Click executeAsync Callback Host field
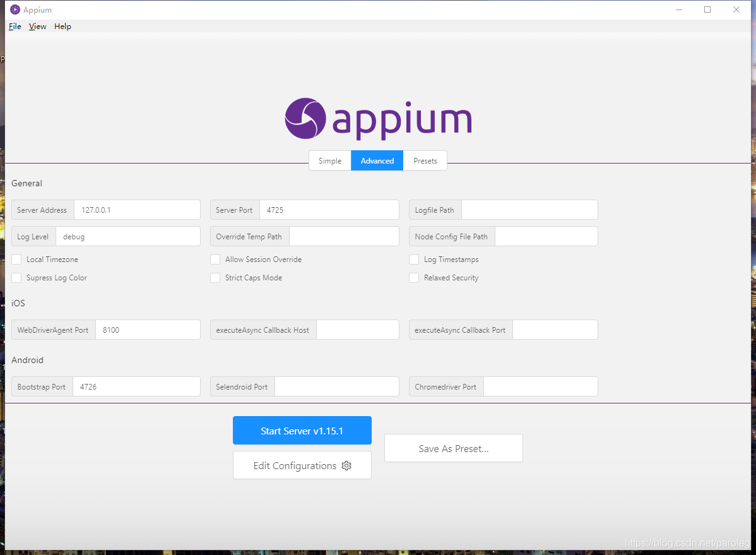756x555 pixels. [358, 330]
